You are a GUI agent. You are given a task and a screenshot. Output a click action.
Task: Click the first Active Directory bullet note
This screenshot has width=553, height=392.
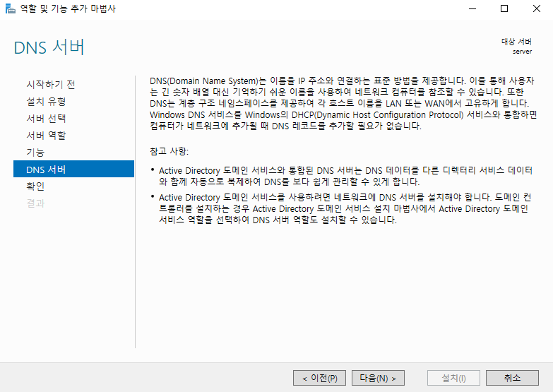click(x=345, y=176)
